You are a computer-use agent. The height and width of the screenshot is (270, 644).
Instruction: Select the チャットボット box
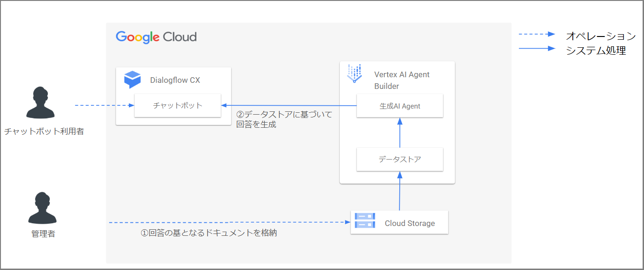[x=178, y=106]
